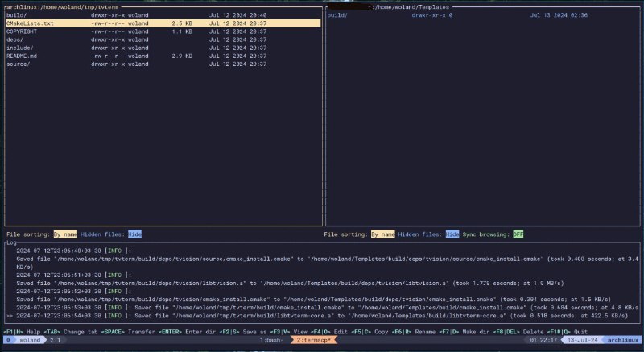Select CMakeLists.txt file row
This screenshot has width=644, height=352.
[x=163, y=23]
